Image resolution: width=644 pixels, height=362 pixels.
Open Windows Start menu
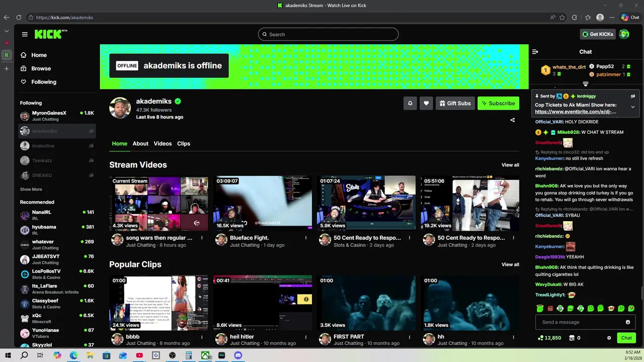tap(8, 355)
